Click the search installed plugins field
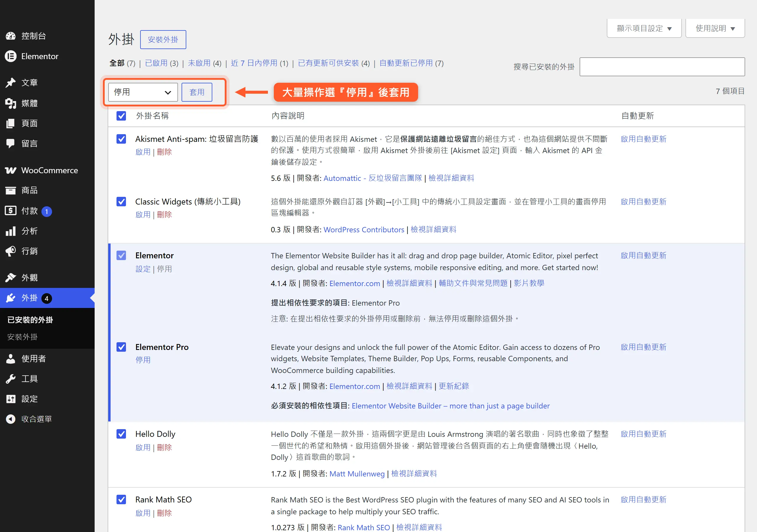 pos(662,67)
